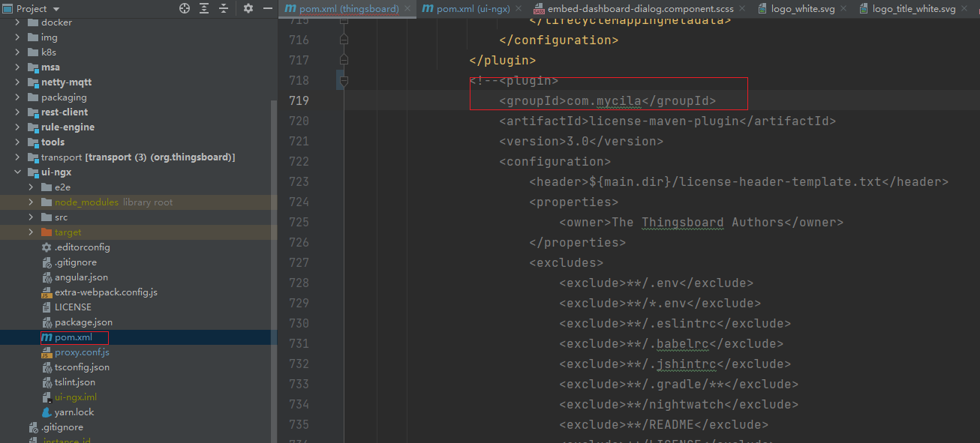Viewport: 980px width, 443px height.
Task: Click the JS icon of extra-webpack.config.js
Action: pyautogui.click(x=47, y=292)
